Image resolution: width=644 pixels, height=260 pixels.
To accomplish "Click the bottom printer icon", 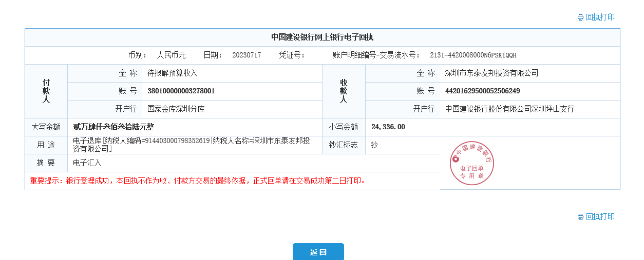I will point(580,217).
